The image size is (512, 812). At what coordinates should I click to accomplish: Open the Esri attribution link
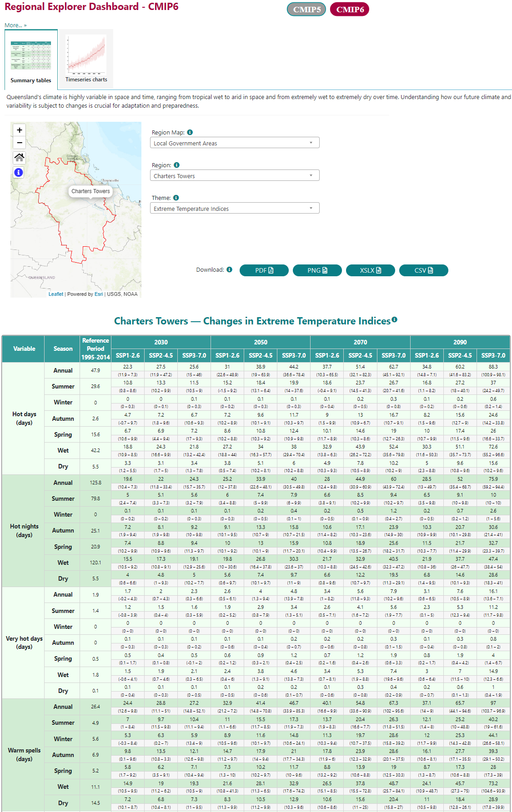99,294
